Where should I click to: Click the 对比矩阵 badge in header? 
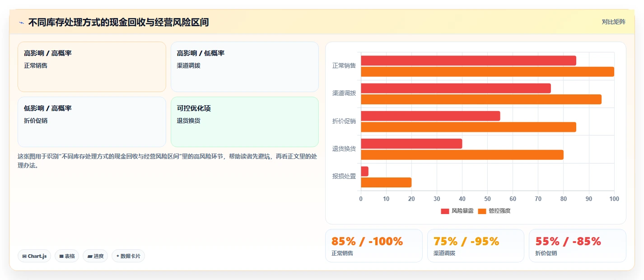tap(614, 22)
